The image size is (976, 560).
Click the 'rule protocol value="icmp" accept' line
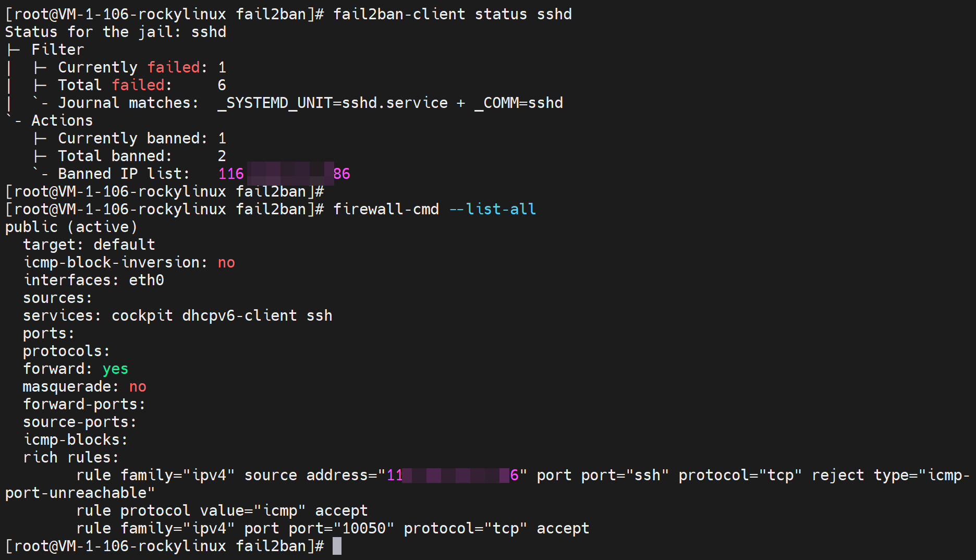222,510
